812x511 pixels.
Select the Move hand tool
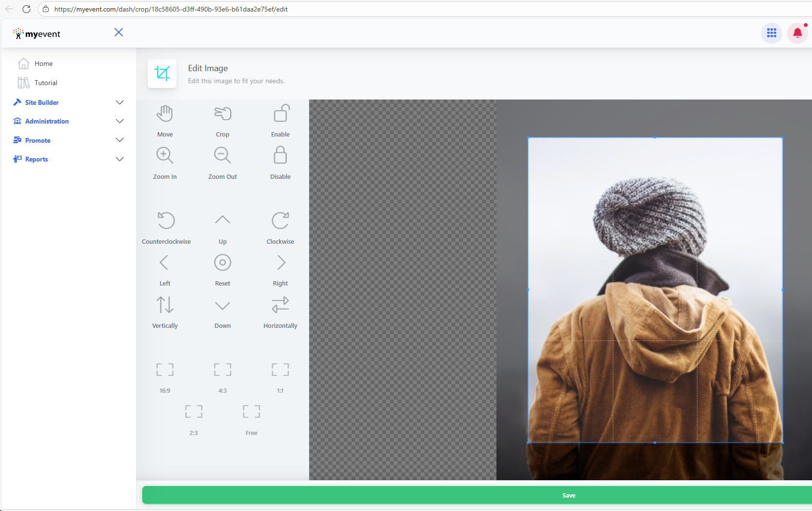[164, 114]
